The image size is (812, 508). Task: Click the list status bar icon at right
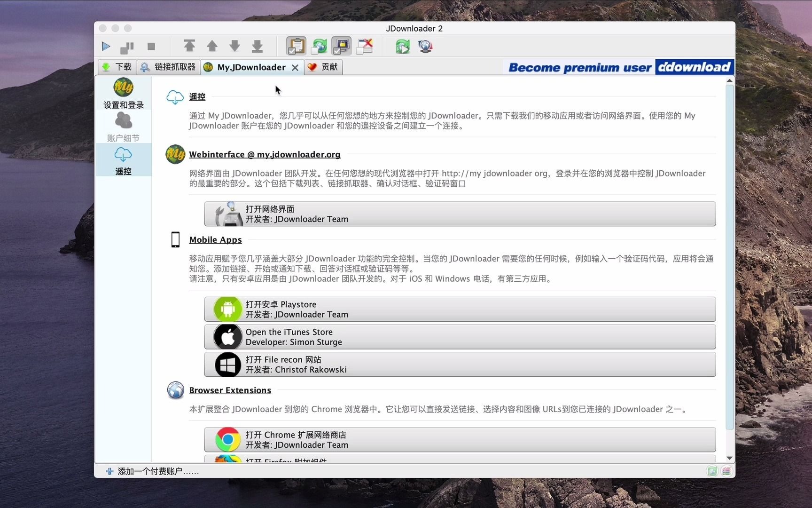click(726, 471)
